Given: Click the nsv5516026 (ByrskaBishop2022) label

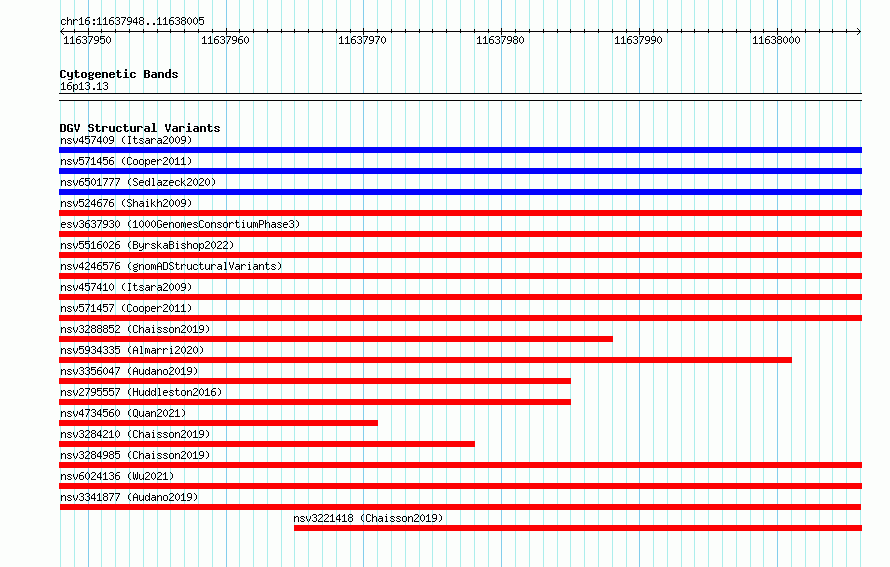Looking at the screenshot, I should pyautogui.click(x=147, y=245).
